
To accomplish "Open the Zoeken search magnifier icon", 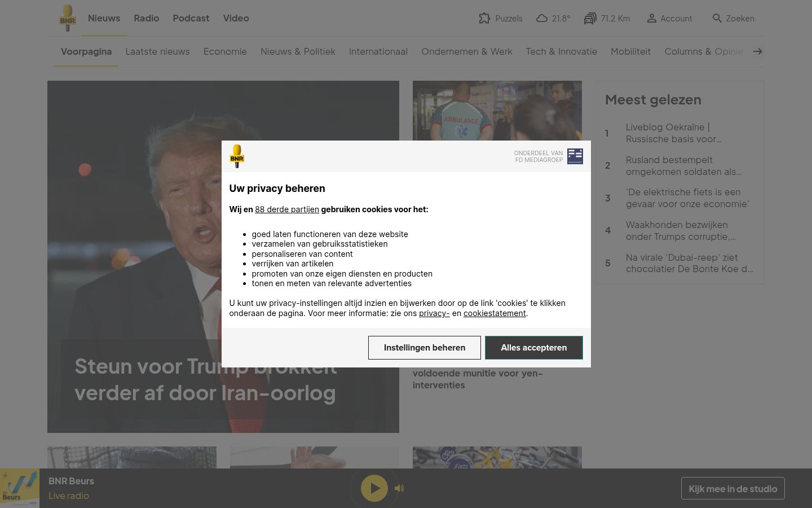I will (717, 18).
